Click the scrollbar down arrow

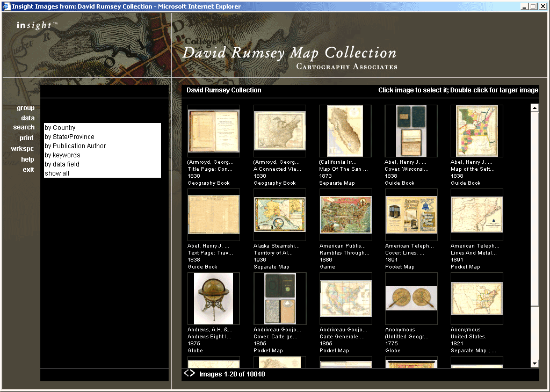[534, 364]
